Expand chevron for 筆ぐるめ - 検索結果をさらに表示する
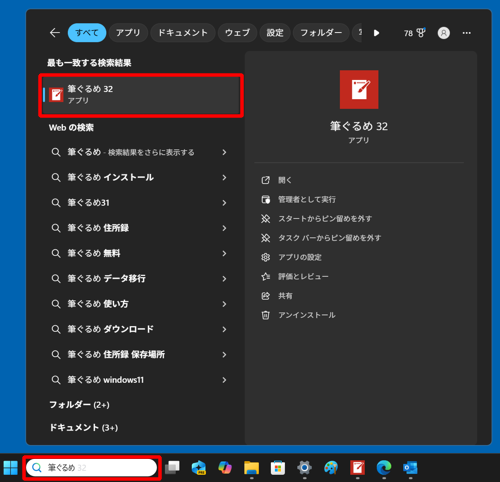 [224, 152]
